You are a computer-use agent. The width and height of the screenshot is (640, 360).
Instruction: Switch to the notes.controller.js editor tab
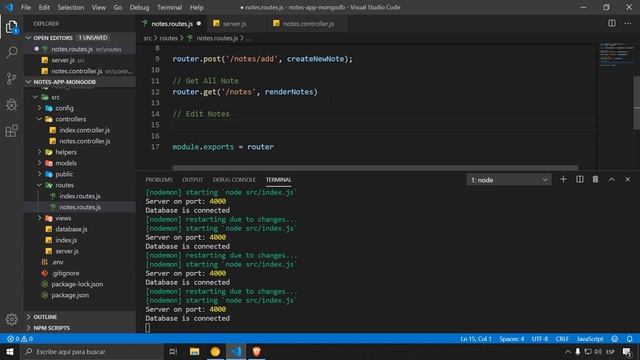[x=308, y=24]
